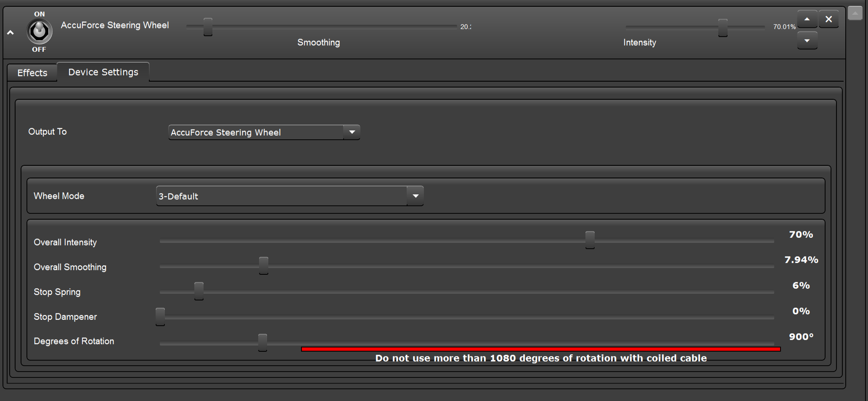Switch to the Effects tab
Image resolution: width=868 pixels, height=401 pixels.
pyautogui.click(x=32, y=73)
